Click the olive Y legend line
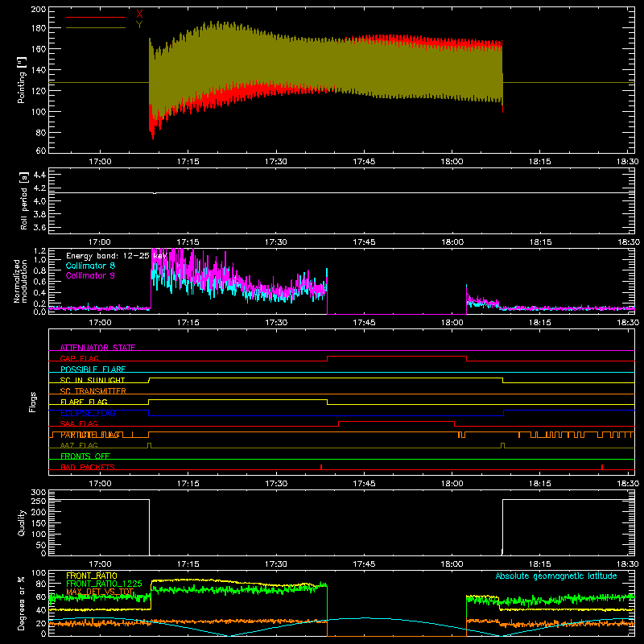This screenshot has width=644, height=644. pyautogui.click(x=96, y=28)
